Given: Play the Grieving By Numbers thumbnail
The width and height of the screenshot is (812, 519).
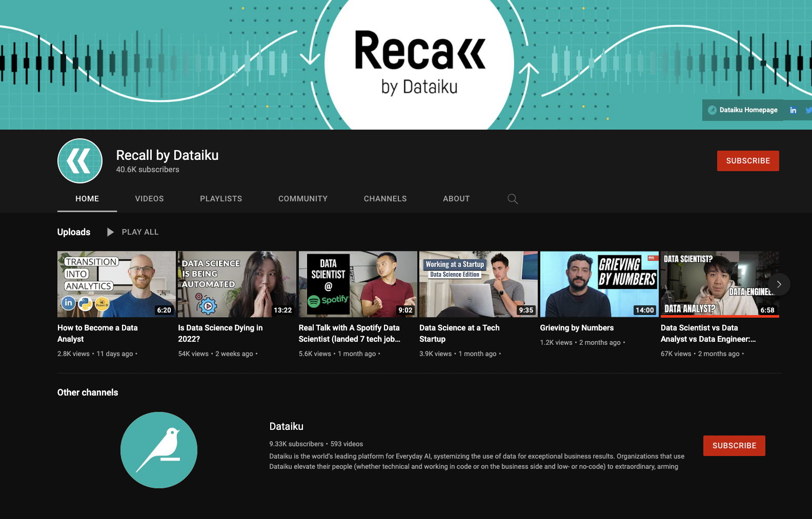Looking at the screenshot, I should pos(599,284).
